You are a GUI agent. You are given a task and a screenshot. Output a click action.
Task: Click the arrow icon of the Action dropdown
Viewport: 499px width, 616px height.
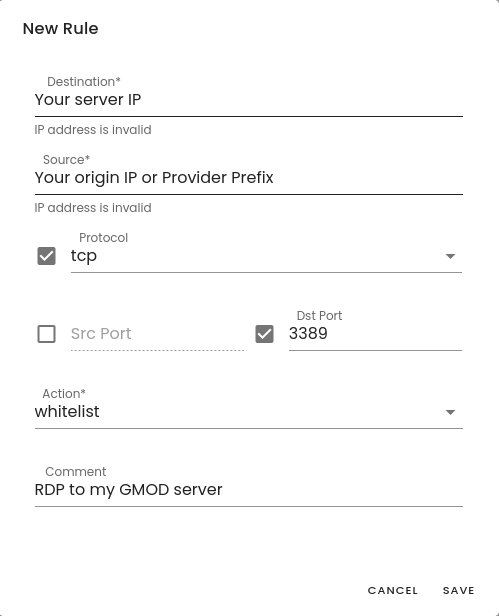click(x=450, y=412)
